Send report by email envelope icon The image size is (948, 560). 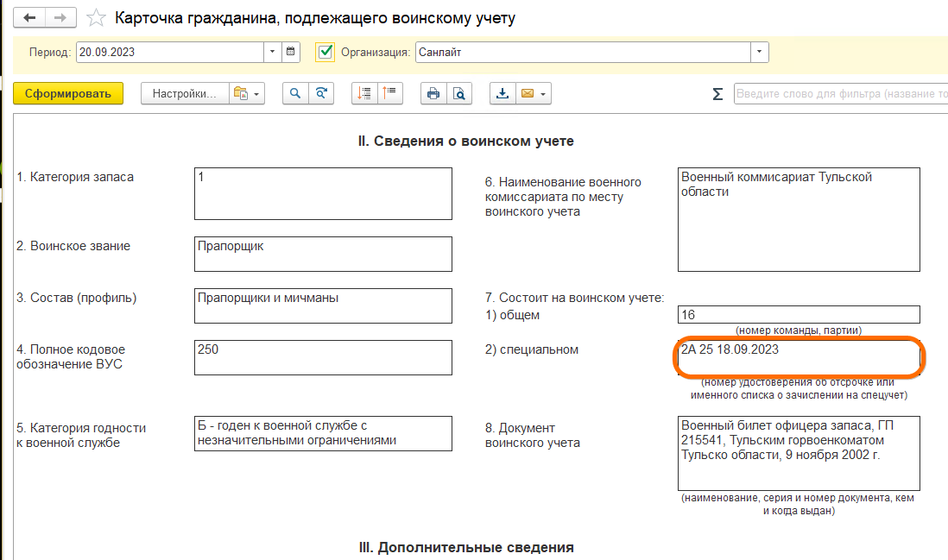(528, 94)
